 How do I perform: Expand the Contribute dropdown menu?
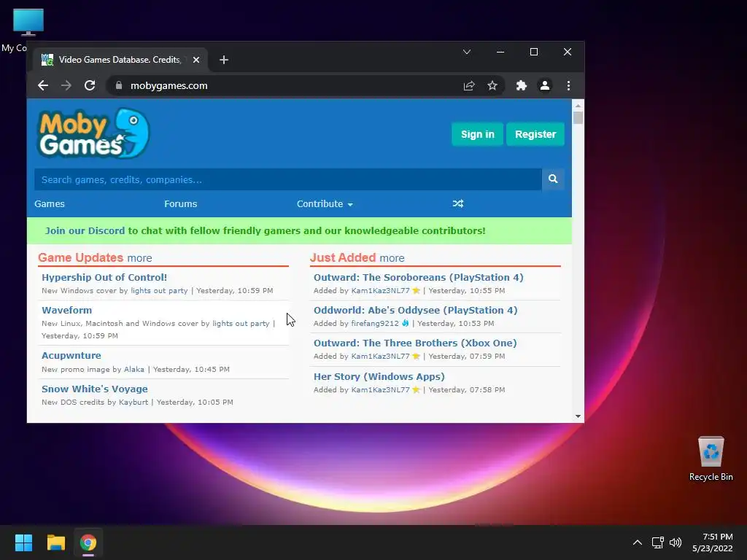325,204
